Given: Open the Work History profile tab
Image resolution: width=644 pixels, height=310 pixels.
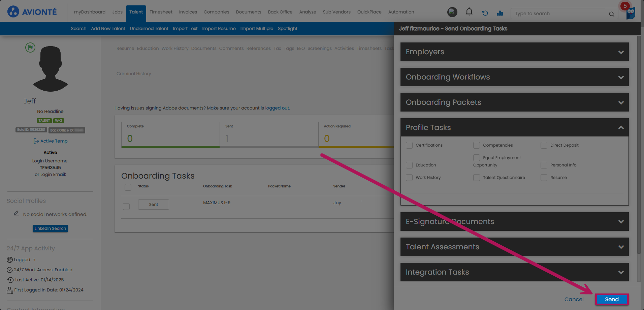Looking at the screenshot, I should pos(175,49).
